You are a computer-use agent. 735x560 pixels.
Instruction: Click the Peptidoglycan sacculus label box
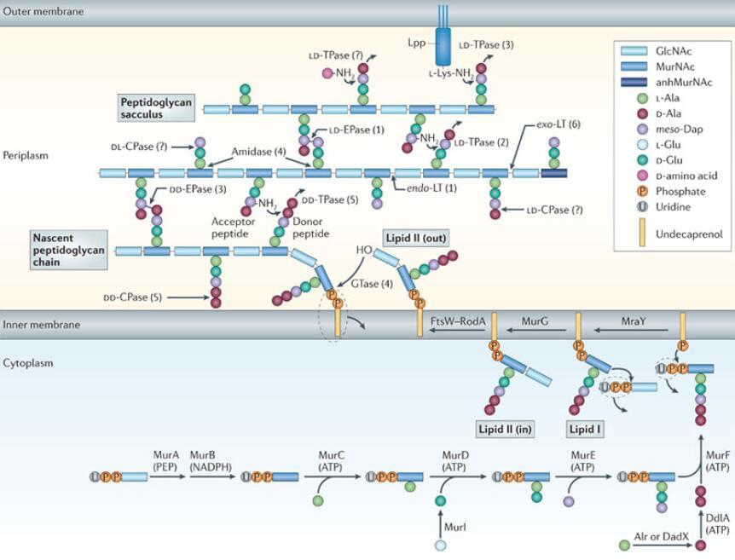pos(155,107)
